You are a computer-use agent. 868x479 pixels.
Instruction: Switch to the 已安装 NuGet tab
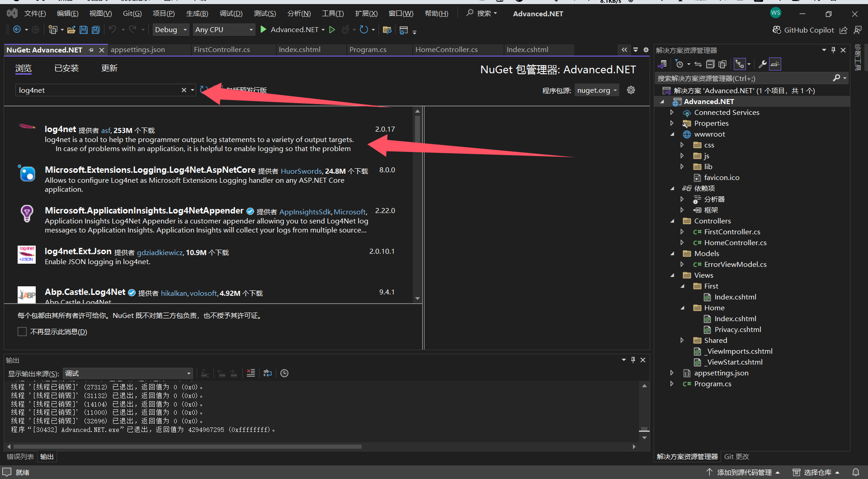click(x=66, y=68)
